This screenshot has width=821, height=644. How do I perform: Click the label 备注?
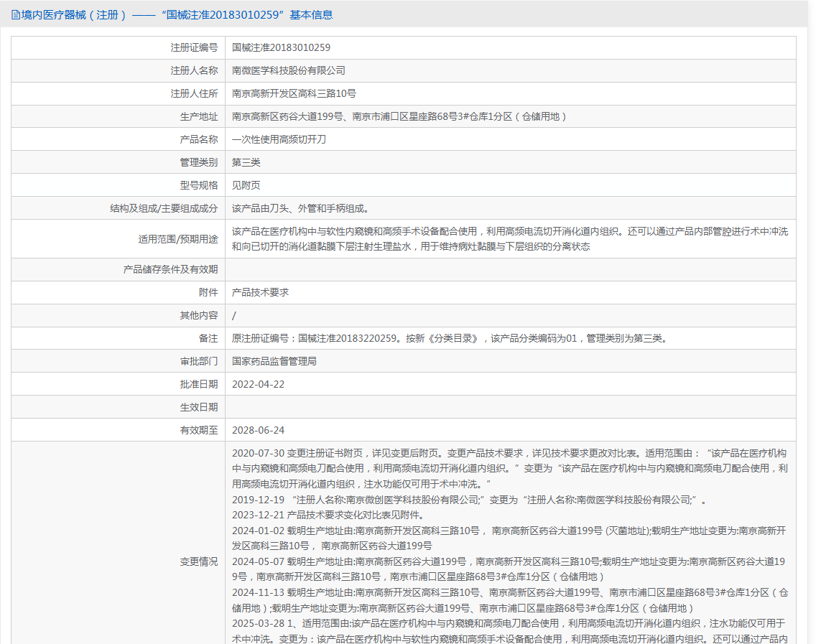(x=208, y=338)
